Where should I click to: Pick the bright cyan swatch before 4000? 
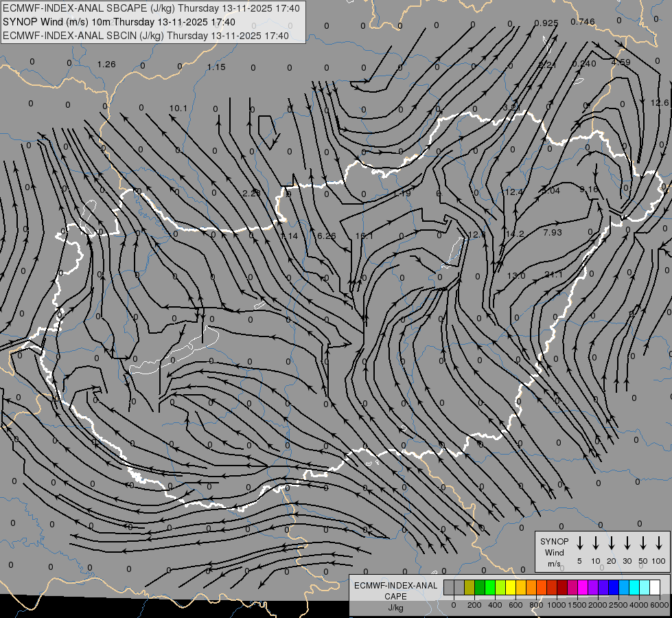[x=634, y=588]
